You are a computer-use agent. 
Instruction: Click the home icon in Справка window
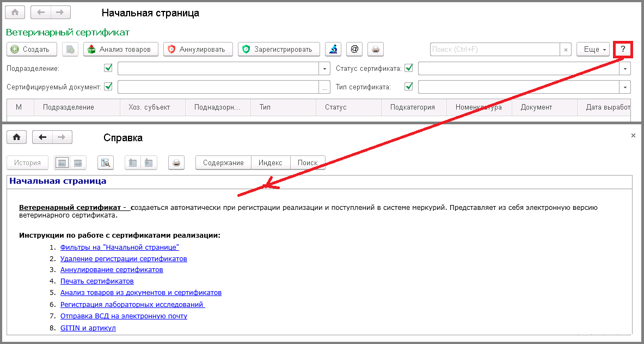(x=16, y=137)
